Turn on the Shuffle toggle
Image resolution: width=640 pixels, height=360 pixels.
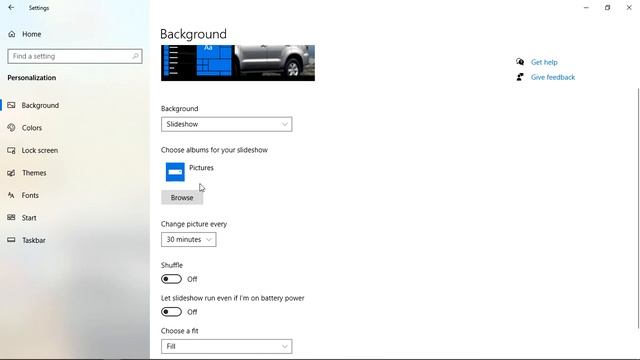point(171,279)
